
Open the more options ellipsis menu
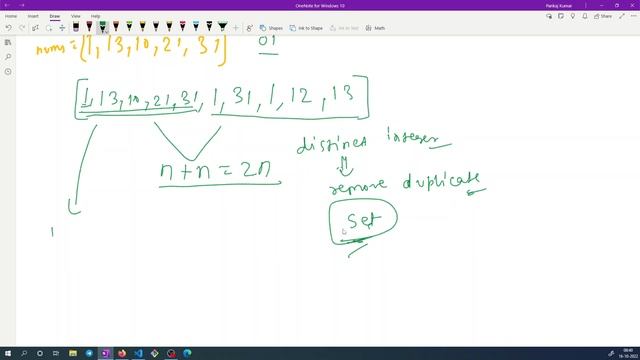pos(633,16)
